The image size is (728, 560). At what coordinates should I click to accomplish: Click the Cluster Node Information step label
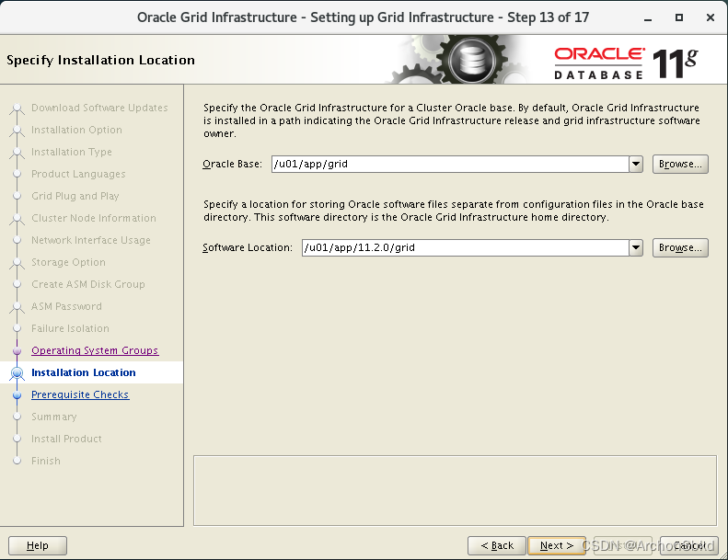[94, 218]
